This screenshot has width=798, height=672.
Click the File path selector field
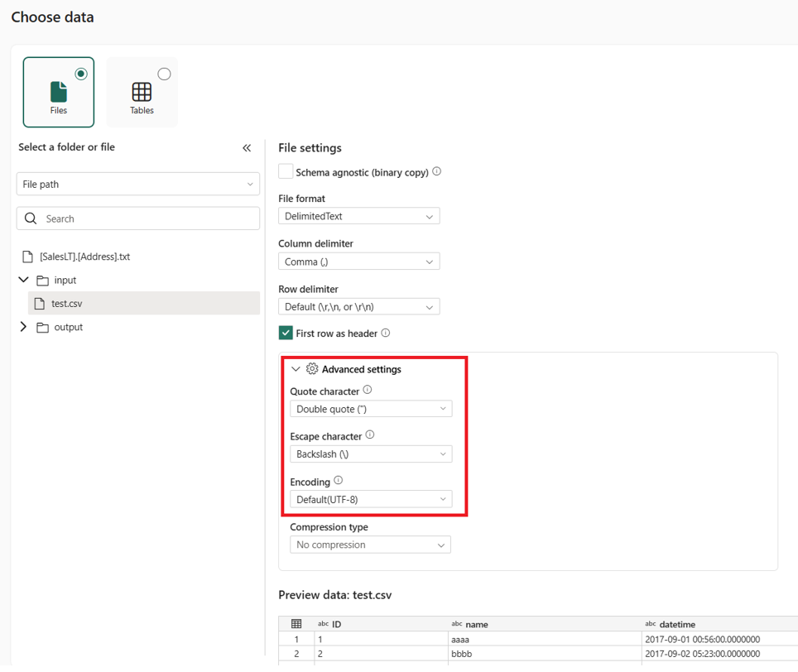click(137, 184)
